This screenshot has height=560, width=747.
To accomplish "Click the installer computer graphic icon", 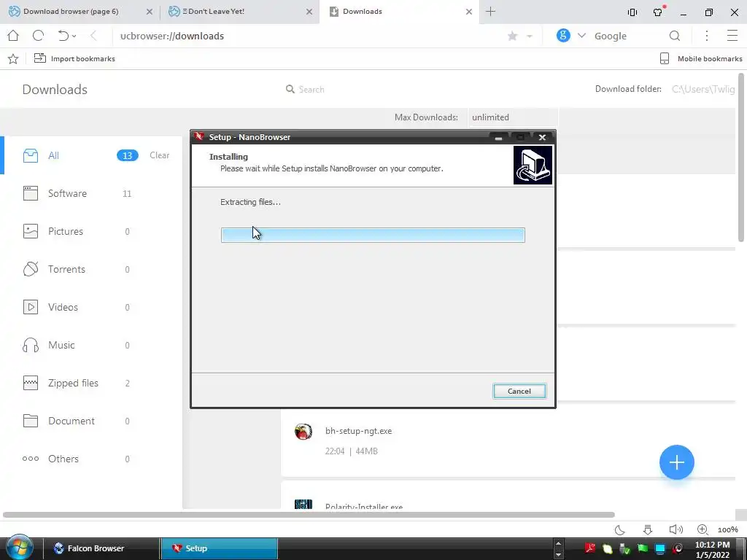I will (x=533, y=165).
